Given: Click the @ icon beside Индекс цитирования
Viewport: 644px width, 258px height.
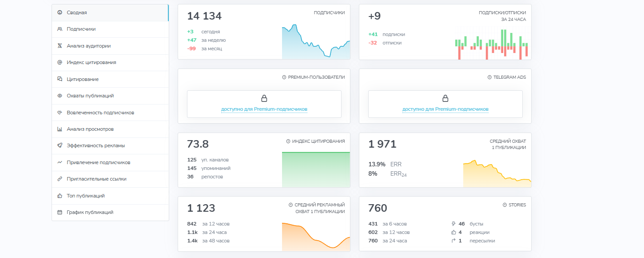Looking at the screenshot, I should click(60, 62).
